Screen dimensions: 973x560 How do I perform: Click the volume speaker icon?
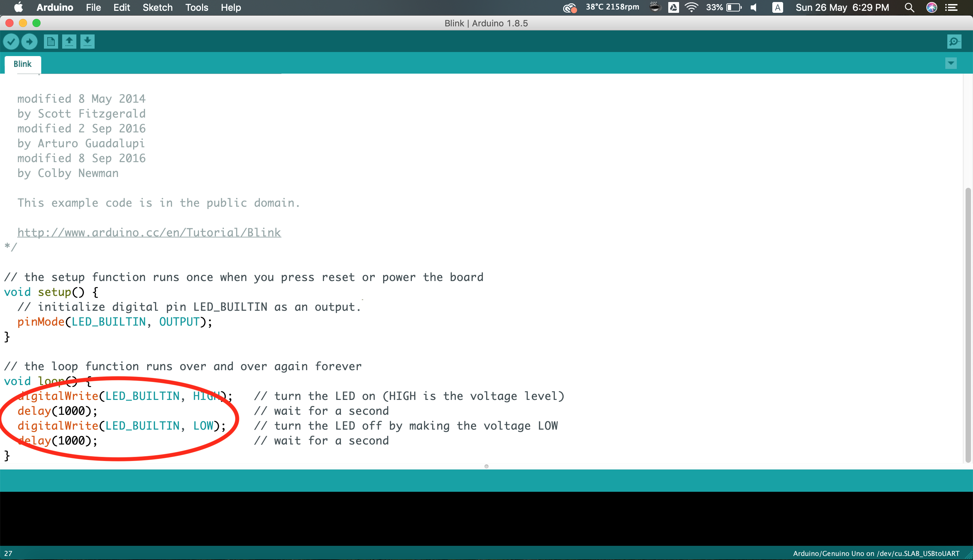(754, 8)
